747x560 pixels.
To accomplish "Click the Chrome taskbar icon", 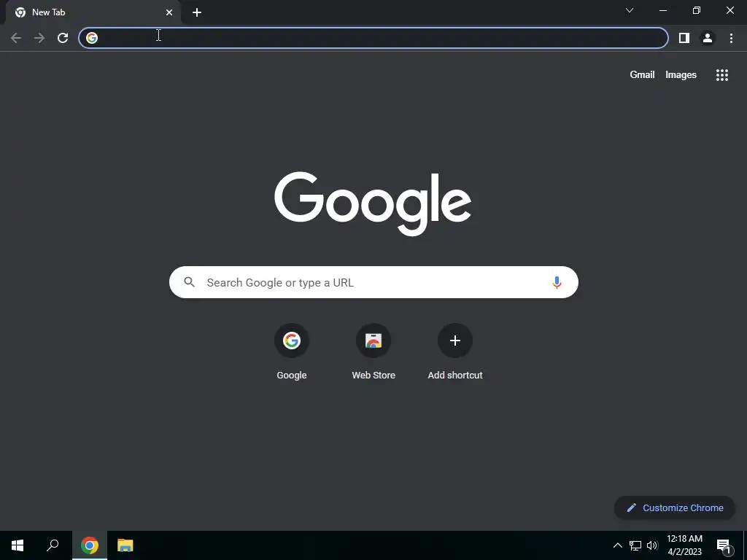I will tap(90, 545).
